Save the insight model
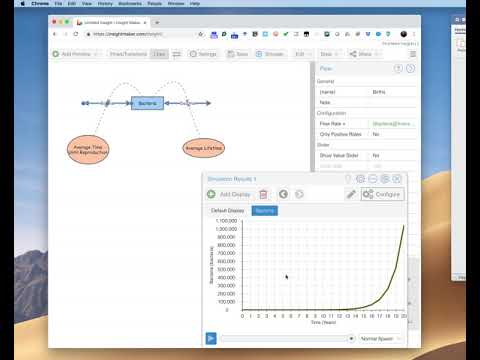The height and width of the screenshot is (360, 480). [x=238, y=54]
